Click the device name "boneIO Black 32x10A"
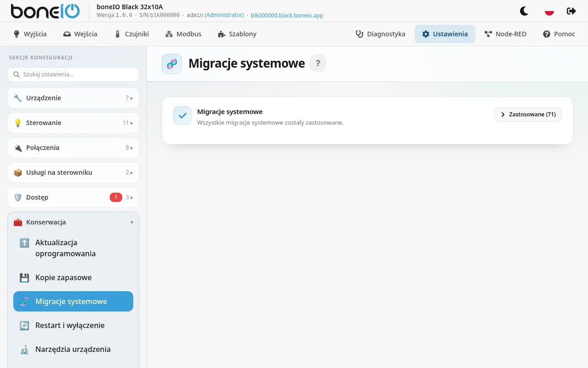 [x=130, y=7]
